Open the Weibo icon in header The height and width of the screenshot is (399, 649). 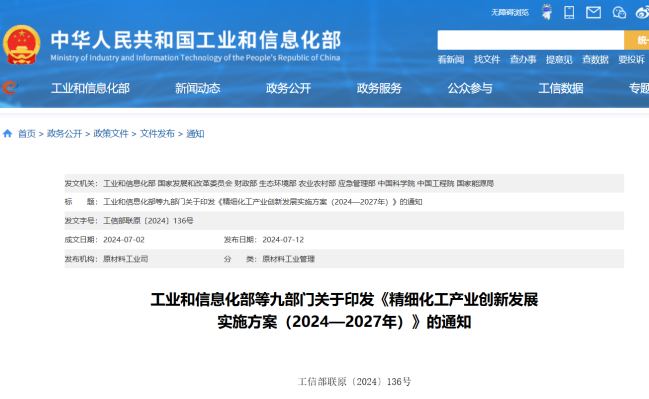[643, 12]
